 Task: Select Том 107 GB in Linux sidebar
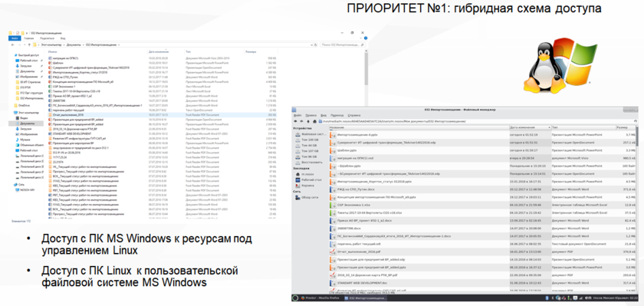[x=307, y=151]
